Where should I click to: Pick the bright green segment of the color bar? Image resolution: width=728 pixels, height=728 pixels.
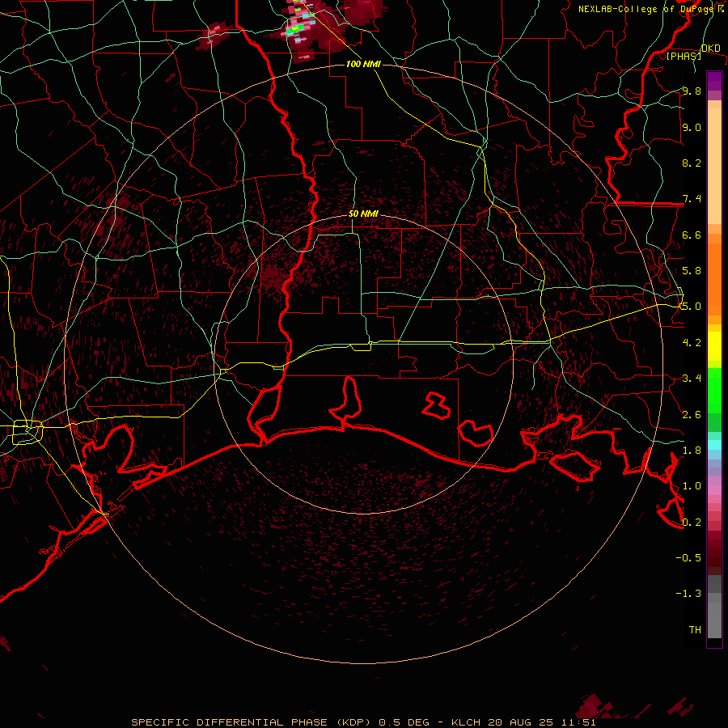click(714, 390)
